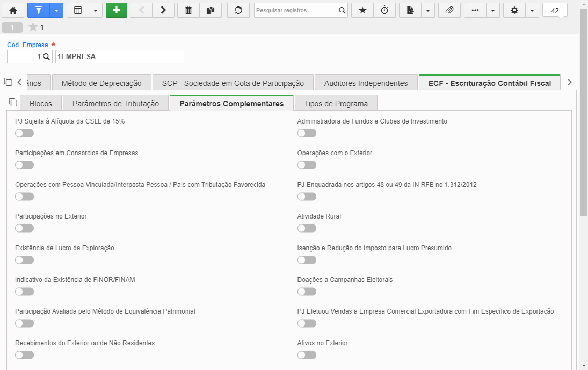Go to the home screen icon
Image resolution: width=588 pixels, height=370 pixels.
[13, 10]
